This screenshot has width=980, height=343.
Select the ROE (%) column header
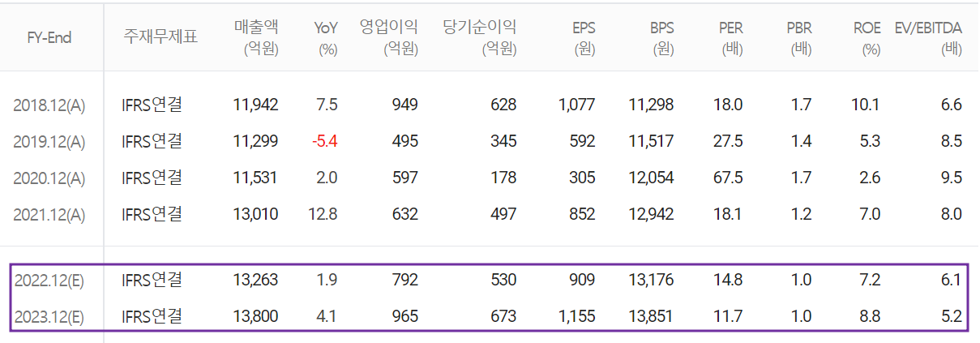click(x=867, y=38)
